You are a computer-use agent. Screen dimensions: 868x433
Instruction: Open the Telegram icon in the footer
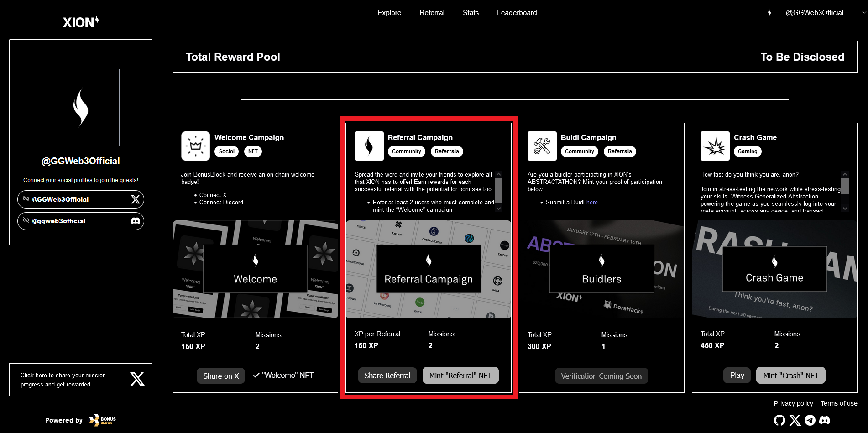tap(810, 420)
